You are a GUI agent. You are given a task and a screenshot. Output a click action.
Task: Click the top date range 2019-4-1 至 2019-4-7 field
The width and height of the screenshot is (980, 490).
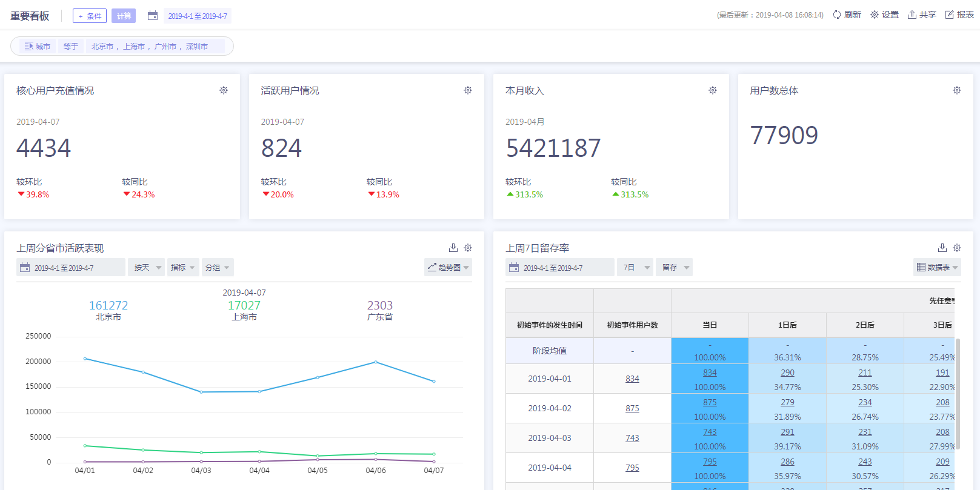click(198, 16)
